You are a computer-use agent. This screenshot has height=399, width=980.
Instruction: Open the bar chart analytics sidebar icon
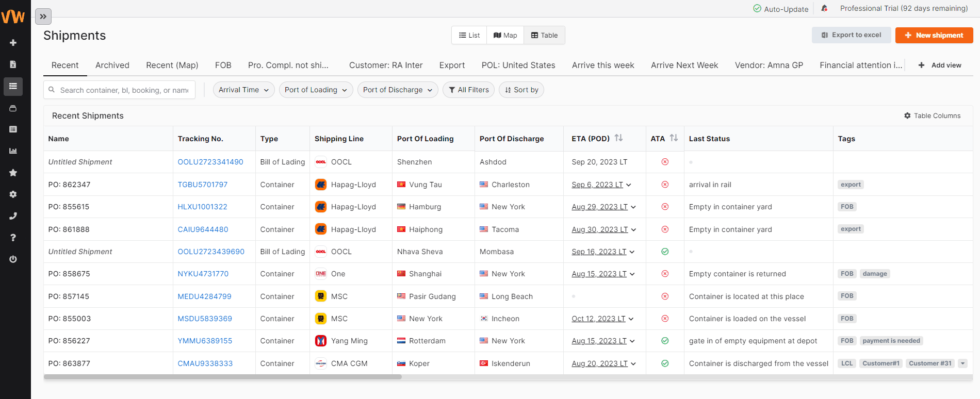pos(13,151)
